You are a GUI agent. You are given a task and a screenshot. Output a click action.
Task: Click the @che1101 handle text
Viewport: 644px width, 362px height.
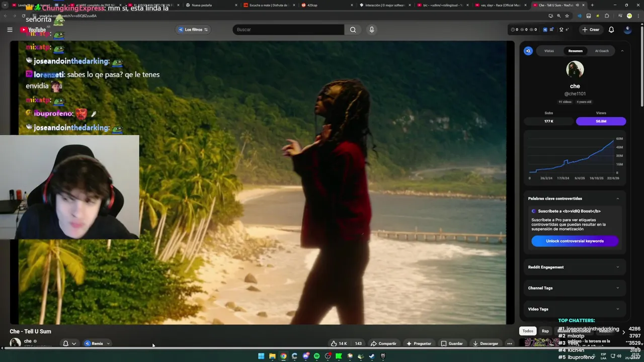[575, 94]
